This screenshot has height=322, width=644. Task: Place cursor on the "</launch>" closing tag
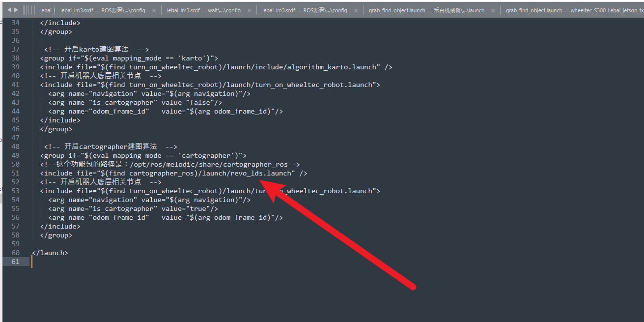coord(49,252)
